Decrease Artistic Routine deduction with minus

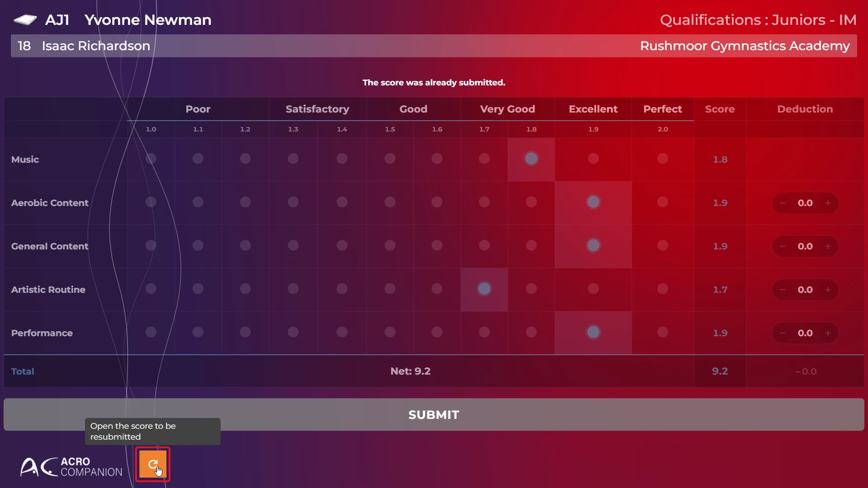pyautogui.click(x=783, y=290)
